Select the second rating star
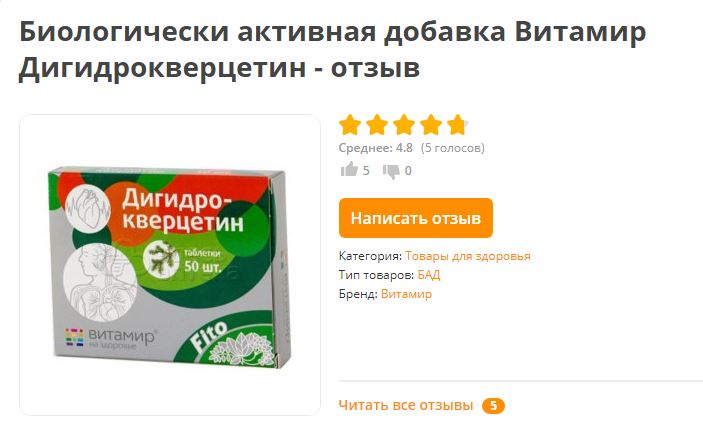 click(x=377, y=125)
